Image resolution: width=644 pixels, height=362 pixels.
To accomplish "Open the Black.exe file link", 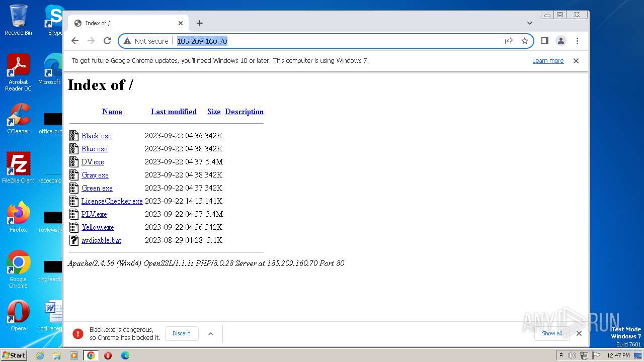I will click(97, 136).
